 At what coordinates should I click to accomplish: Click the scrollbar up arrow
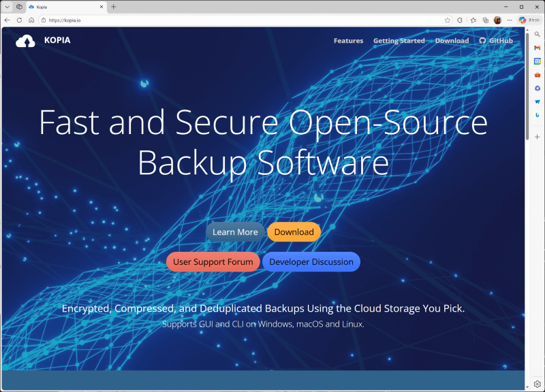527,30
